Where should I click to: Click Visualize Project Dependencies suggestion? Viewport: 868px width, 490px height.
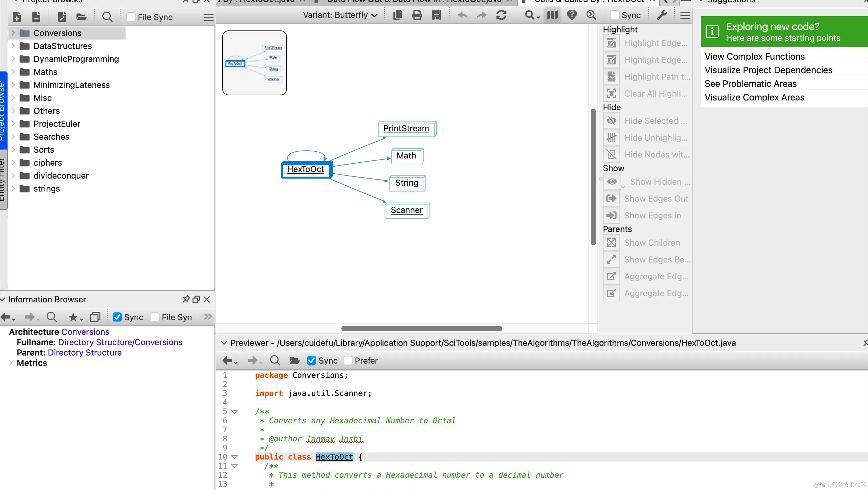coord(768,70)
